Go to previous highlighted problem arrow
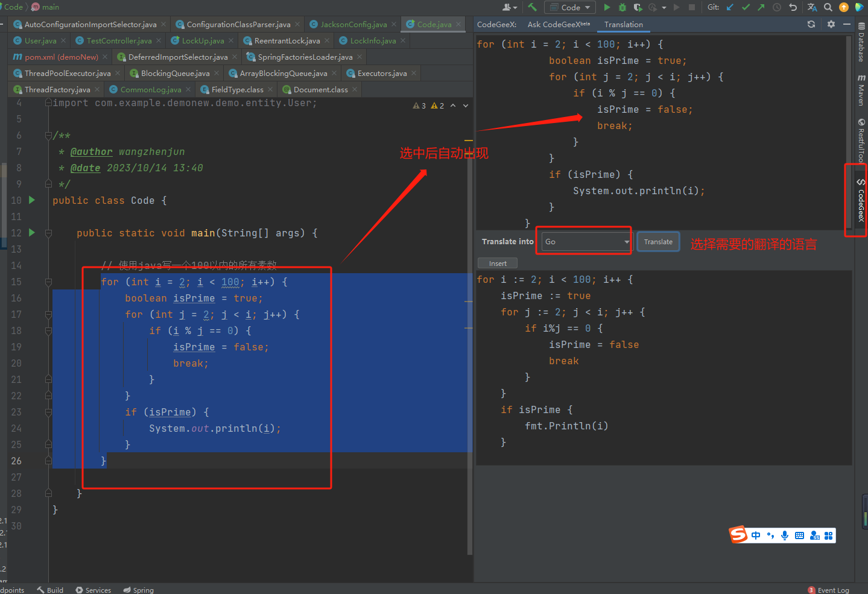868x594 pixels. tap(453, 106)
